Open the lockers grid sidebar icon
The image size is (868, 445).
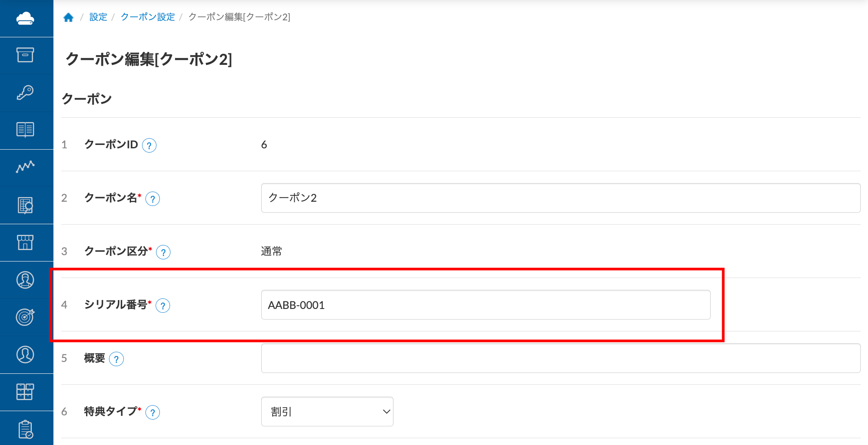tap(25, 392)
